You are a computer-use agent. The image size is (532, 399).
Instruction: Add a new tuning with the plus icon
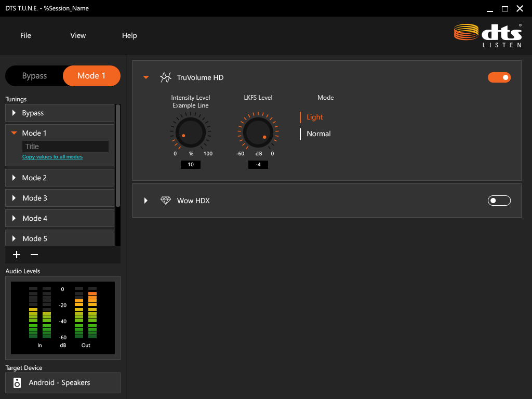(17, 255)
